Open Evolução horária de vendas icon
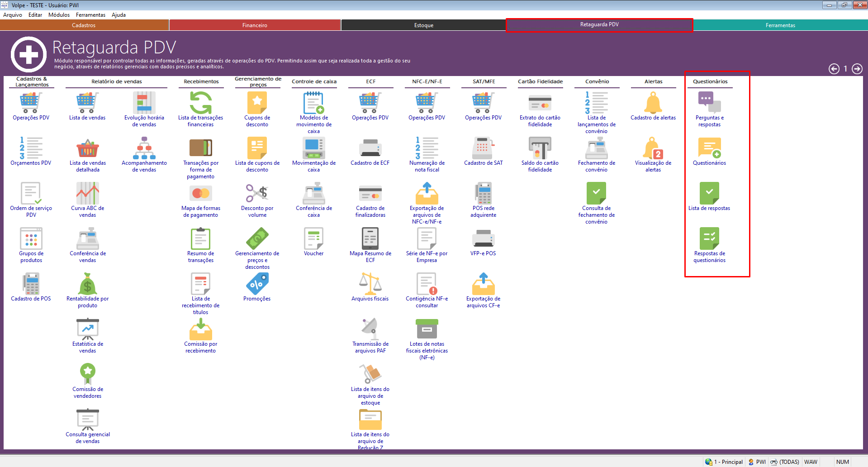Screen dimensions: 868x467 144,103
